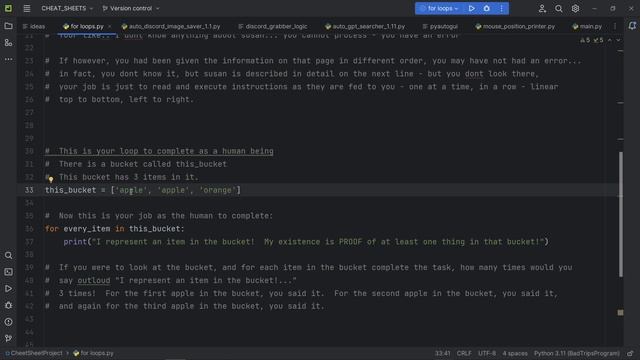Image resolution: width=640 pixels, height=360 pixels.
Task: Open Search Everywhere magnifier in title bar
Action: point(559,8)
